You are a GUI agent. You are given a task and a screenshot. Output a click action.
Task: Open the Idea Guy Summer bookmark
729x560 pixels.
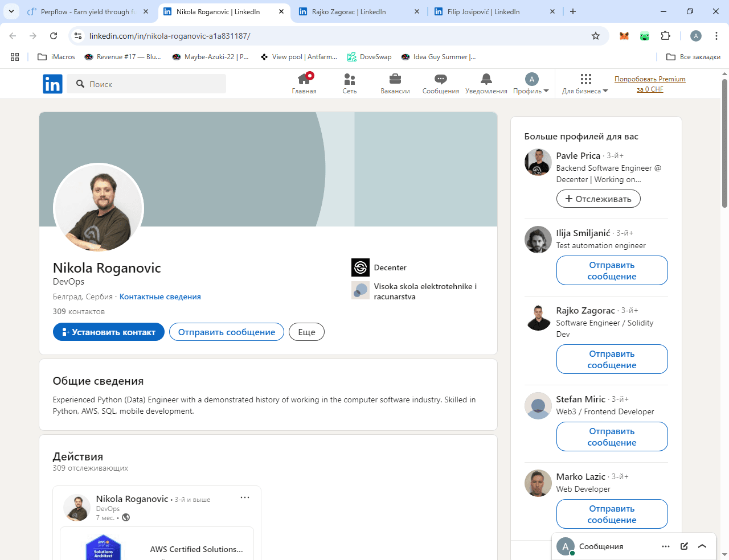(x=439, y=57)
